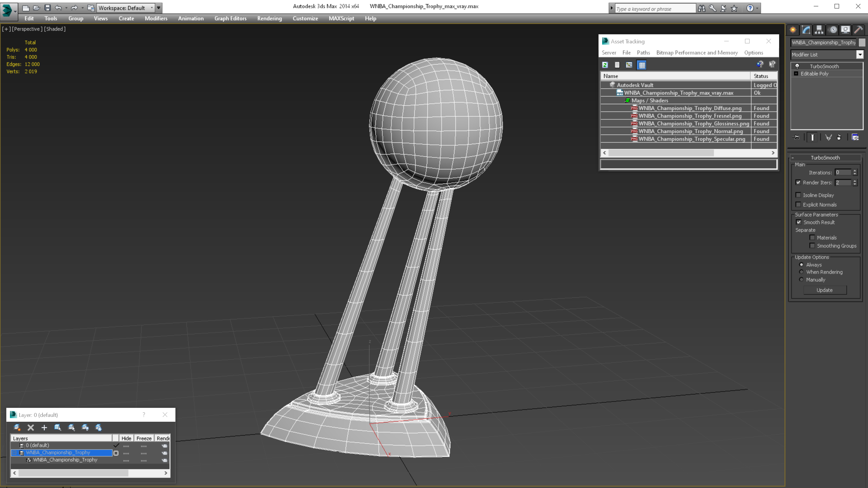Open quick access toolbar customize arrow
The height and width of the screenshot is (488, 868).
(158, 8)
